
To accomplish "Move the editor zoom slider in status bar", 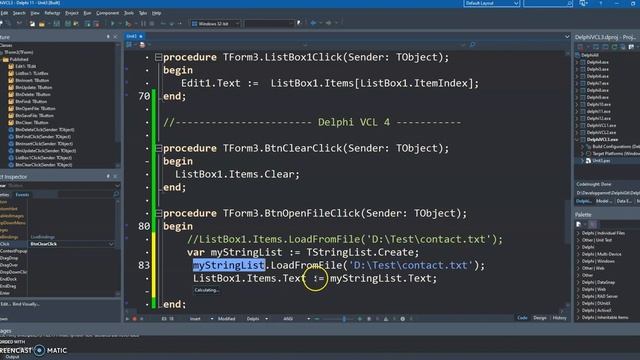I will click(x=344, y=319).
